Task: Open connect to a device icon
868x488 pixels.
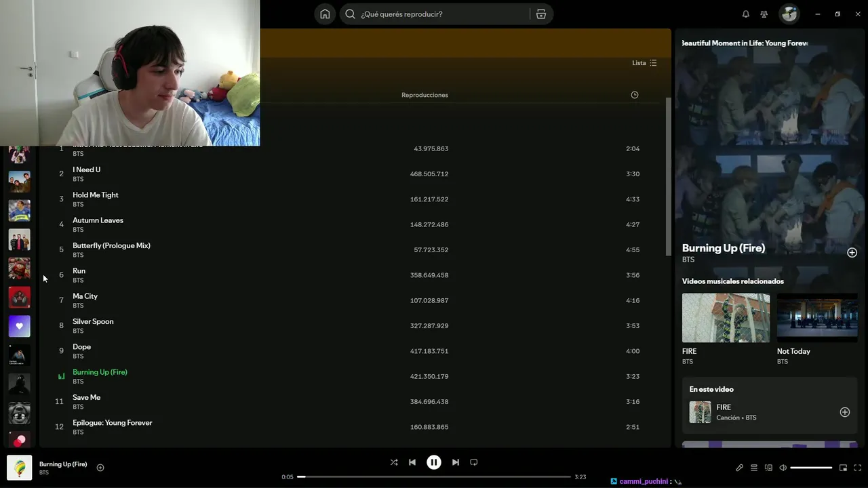Action: click(768, 468)
